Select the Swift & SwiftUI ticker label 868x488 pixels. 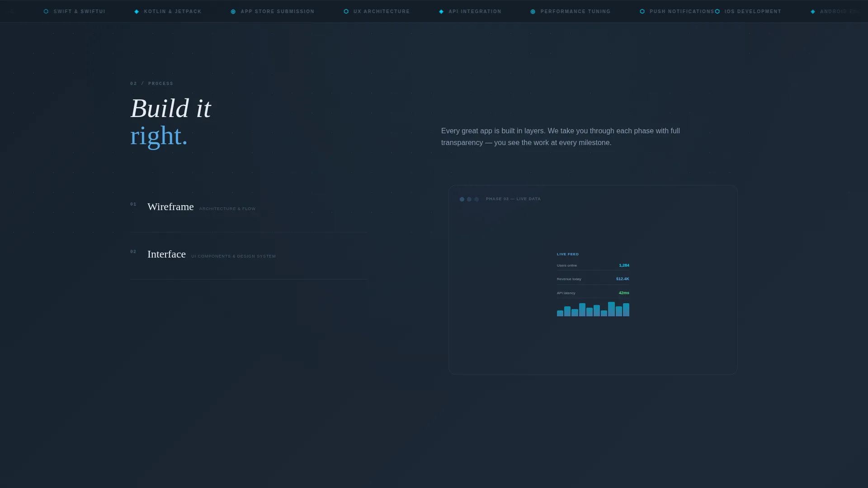(x=80, y=12)
